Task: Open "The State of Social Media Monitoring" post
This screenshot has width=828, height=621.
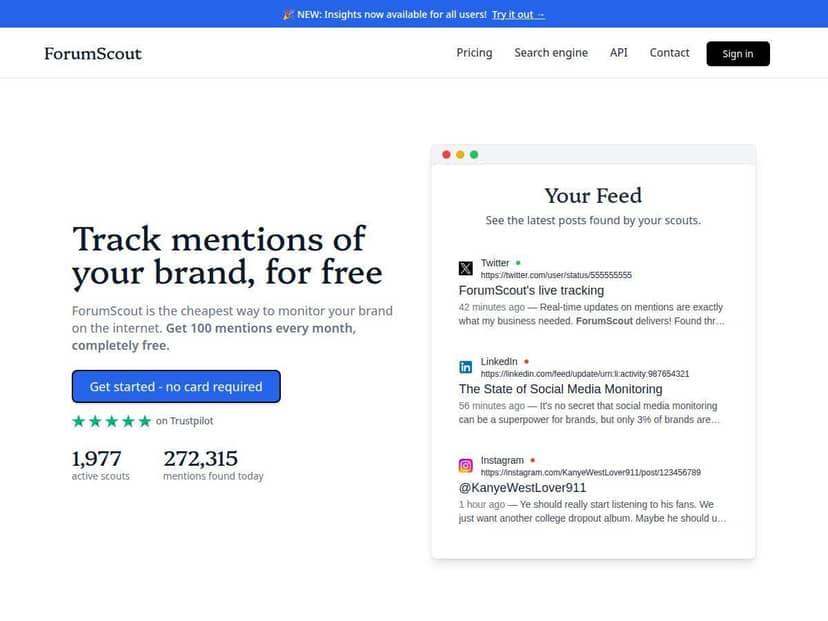Action: pos(561,389)
